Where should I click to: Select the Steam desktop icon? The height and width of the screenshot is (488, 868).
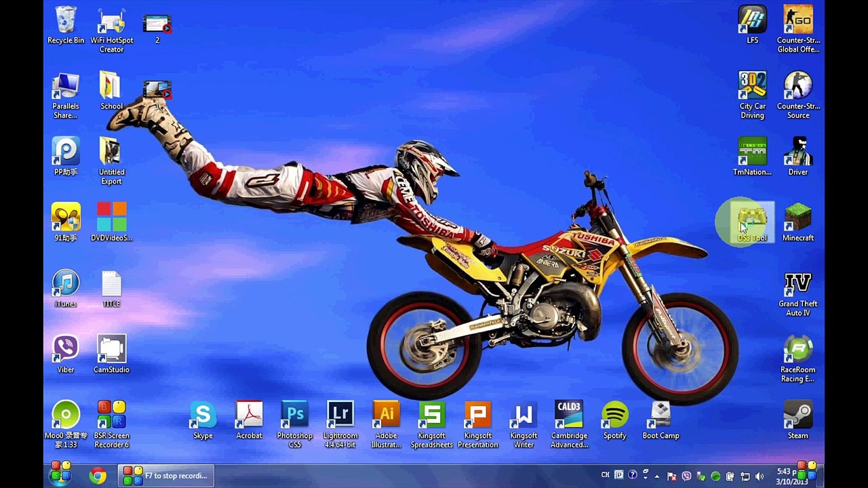tap(798, 420)
